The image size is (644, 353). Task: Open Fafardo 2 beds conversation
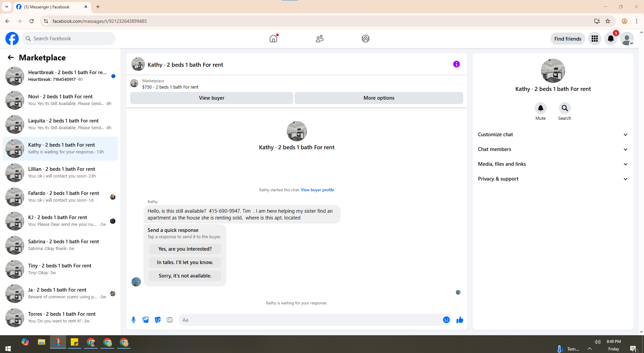click(x=60, y=197)
